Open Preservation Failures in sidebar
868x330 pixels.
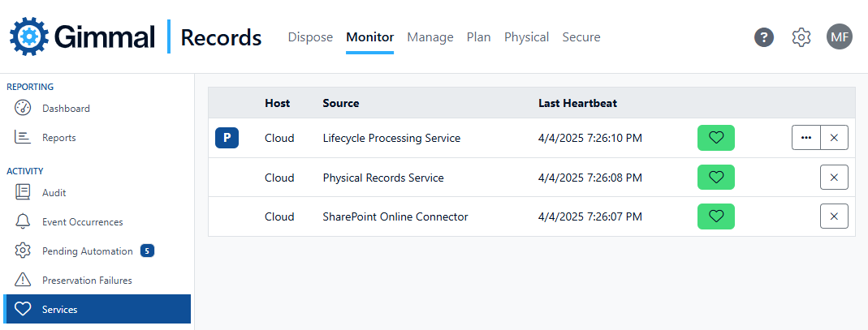(87, 281)
